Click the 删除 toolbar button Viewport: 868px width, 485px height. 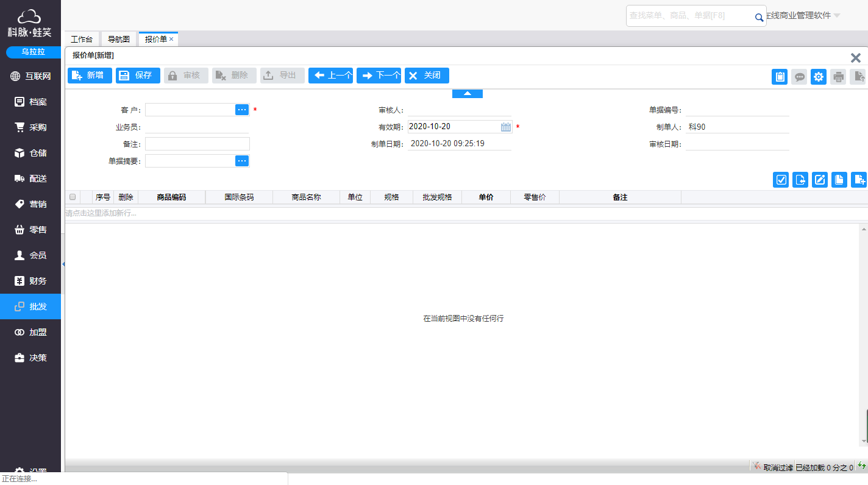[234, 76]
